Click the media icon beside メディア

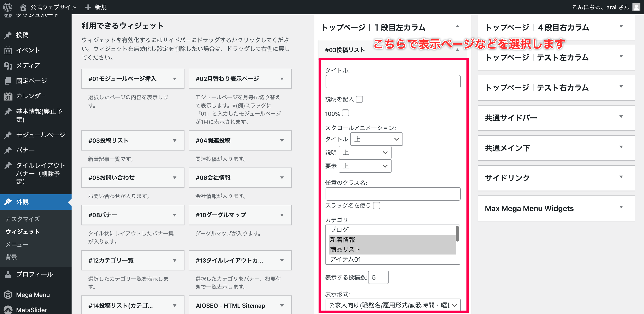tap(8, 66)
